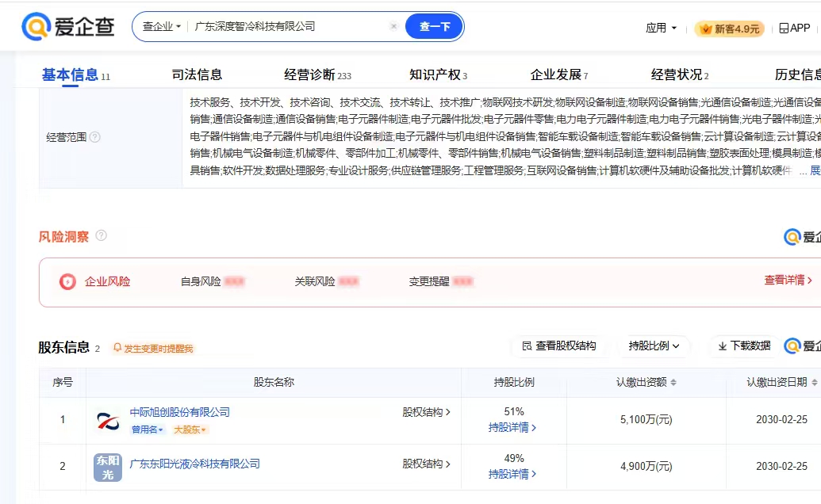Open 关联风险 details
The width and height of the screenshot is (821, 504).
click(327, 281)
